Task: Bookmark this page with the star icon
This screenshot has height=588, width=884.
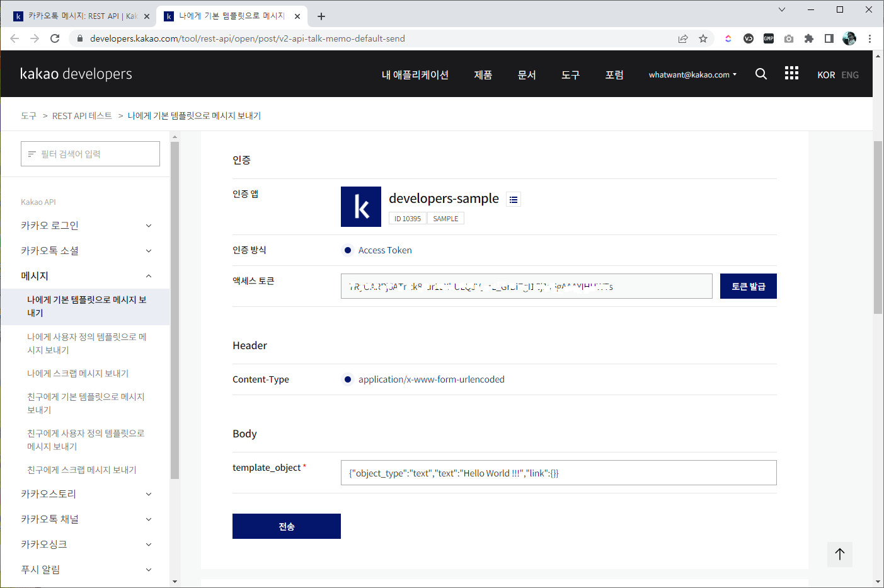Action: click(x=703, y=38)
